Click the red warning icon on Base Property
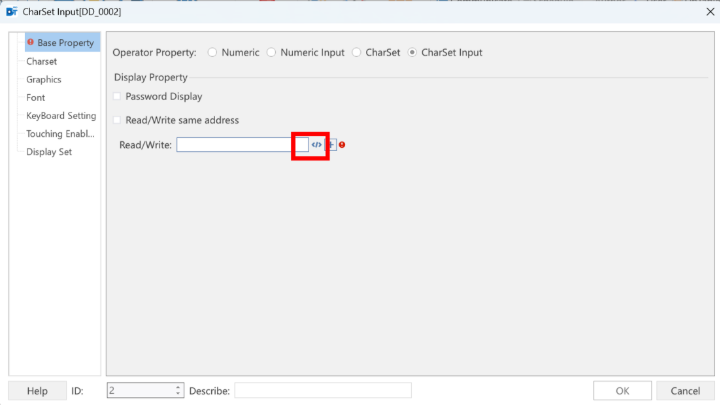The height and width of the screenshot is (405, 720). 30,42
